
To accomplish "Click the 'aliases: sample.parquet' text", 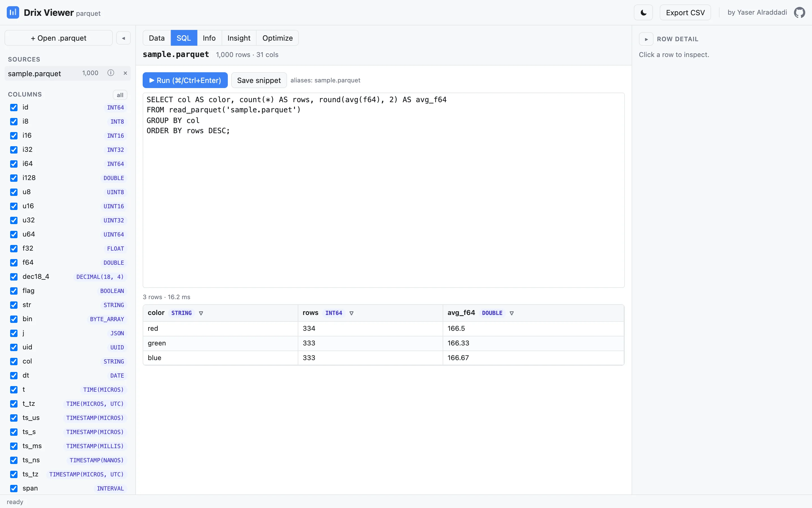I will [325, 80].
